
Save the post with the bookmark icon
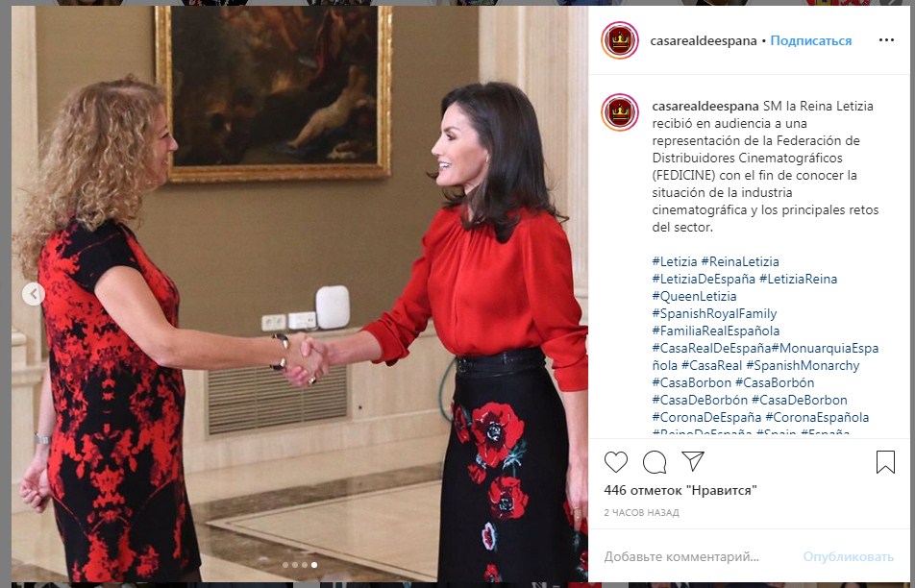pos(885,462)
